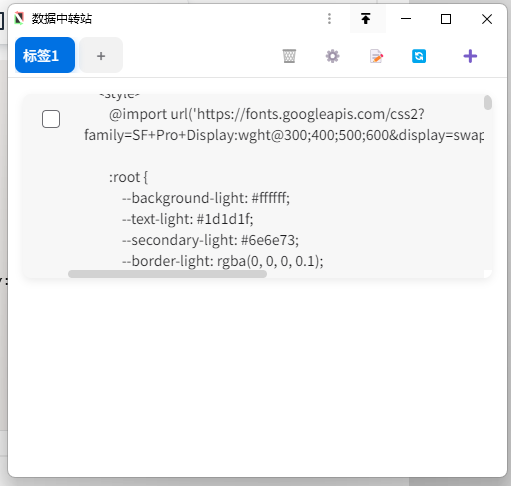Tick the checkbox beside the CSS snippet
The image size is (511, 486).
[51, 119]
